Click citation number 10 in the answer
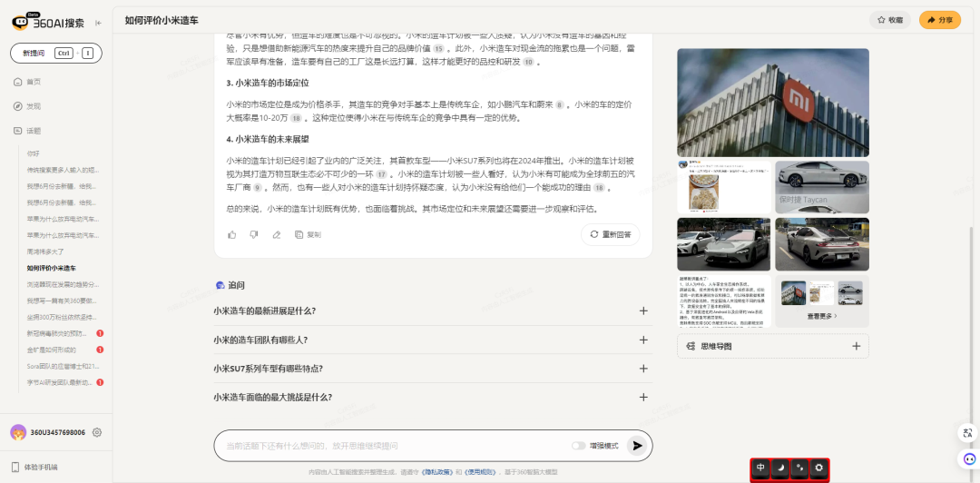980x483 pixels. 529,62
